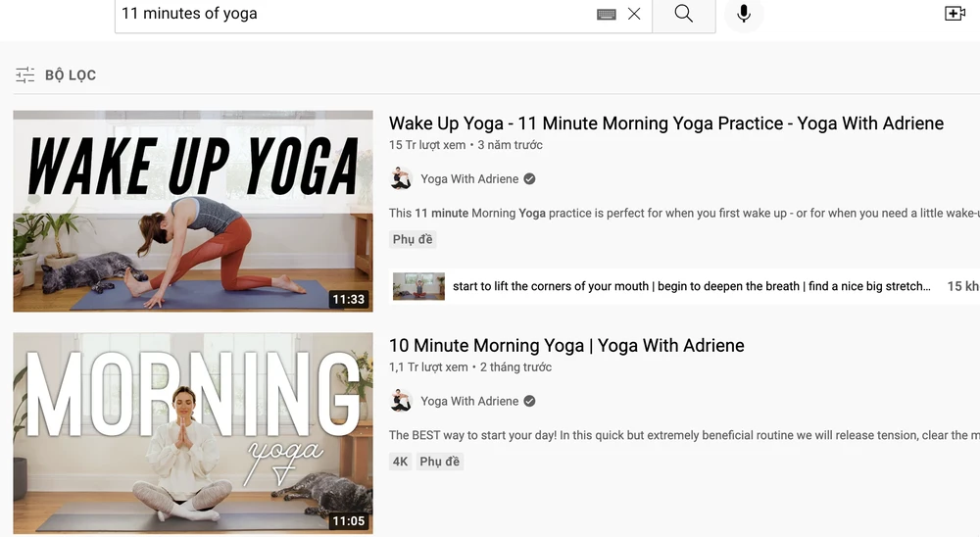This screenshot has height=537, width=980.
Task: Click the Phụ đề badge next to 4K
Action: 439,462
